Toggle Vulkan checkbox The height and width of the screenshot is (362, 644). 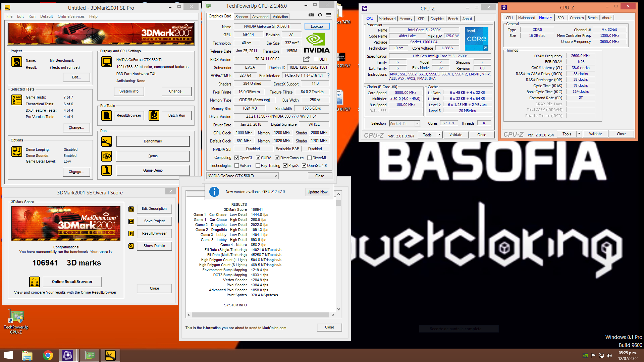click(x=236, y=166)
